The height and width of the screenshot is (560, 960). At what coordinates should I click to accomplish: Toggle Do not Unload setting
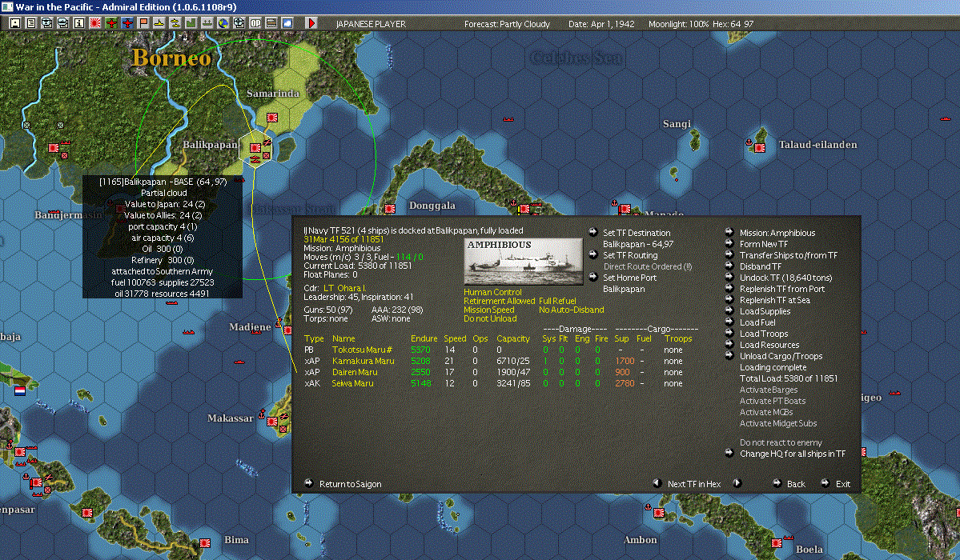click(490, 318)
